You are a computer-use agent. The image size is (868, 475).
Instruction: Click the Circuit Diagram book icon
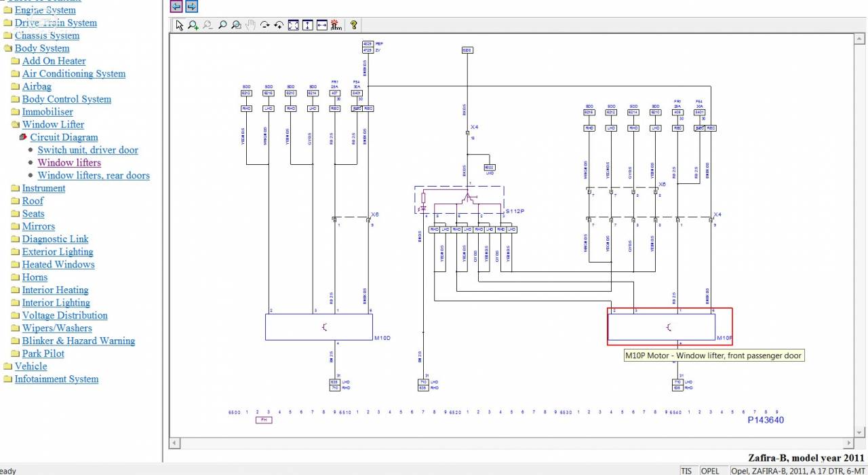(23, 137)
